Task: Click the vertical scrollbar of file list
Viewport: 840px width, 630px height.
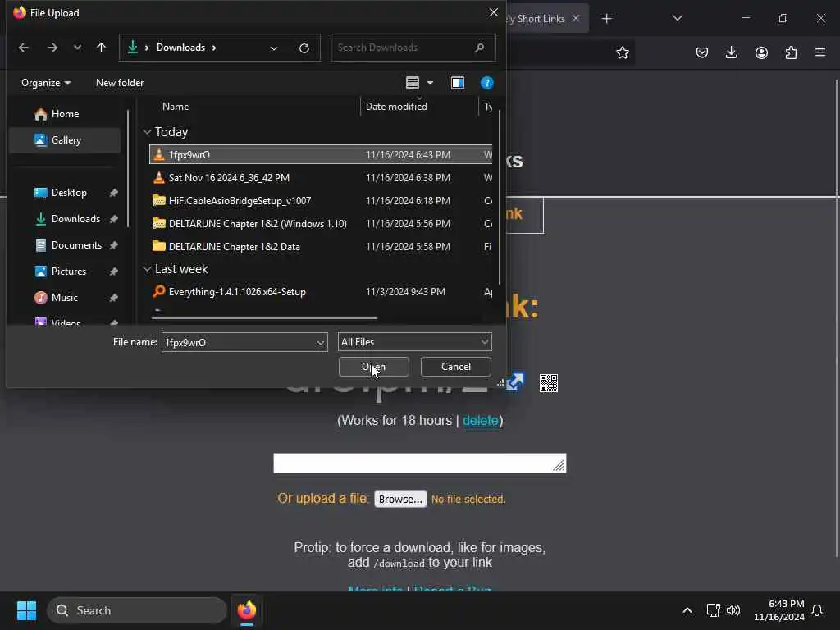Action: point(500,197)
